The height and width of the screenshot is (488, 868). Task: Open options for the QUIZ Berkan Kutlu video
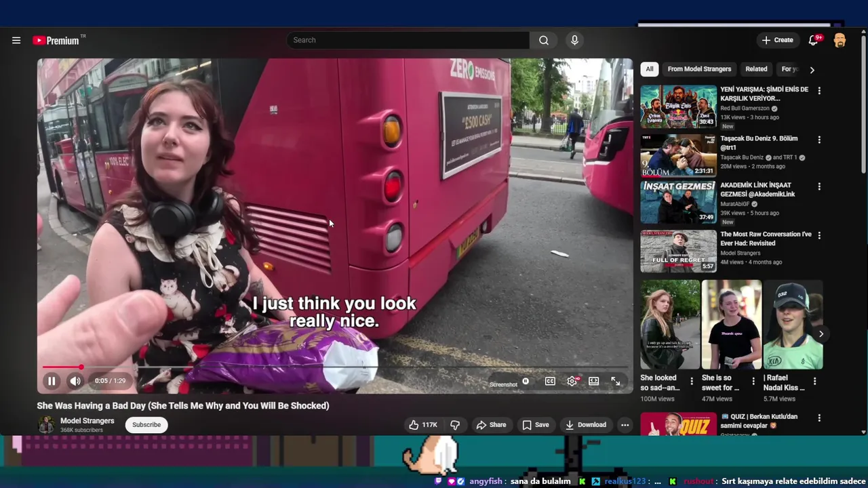click(819, 418)
